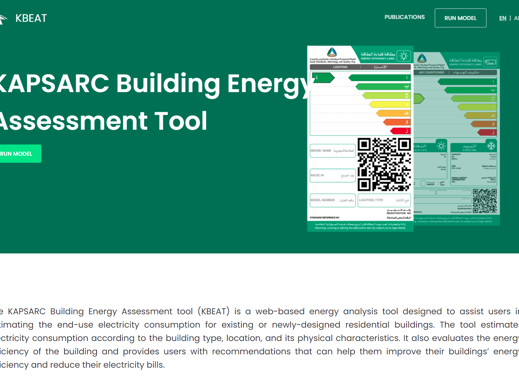Viewport: 519px width, 380px height.
Task: Click the BRAND NAME field on lighting label
Action: 333,151
